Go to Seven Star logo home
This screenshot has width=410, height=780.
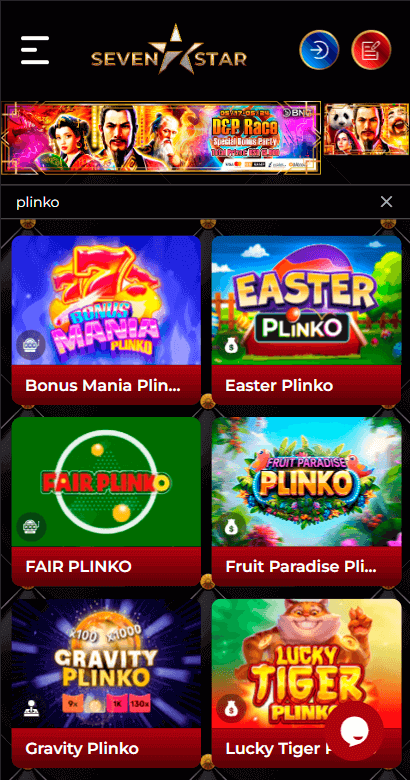point(169,50)
